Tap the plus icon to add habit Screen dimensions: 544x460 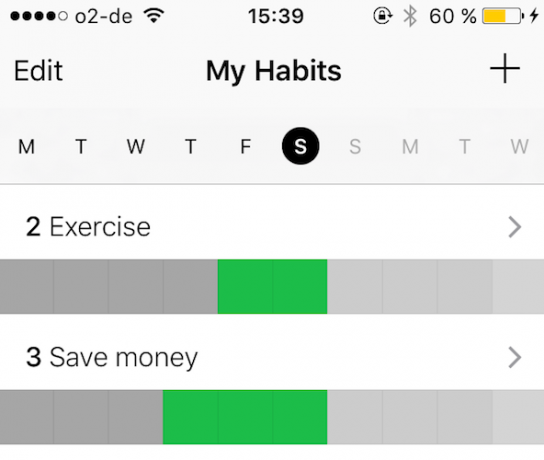coord(505,69)
